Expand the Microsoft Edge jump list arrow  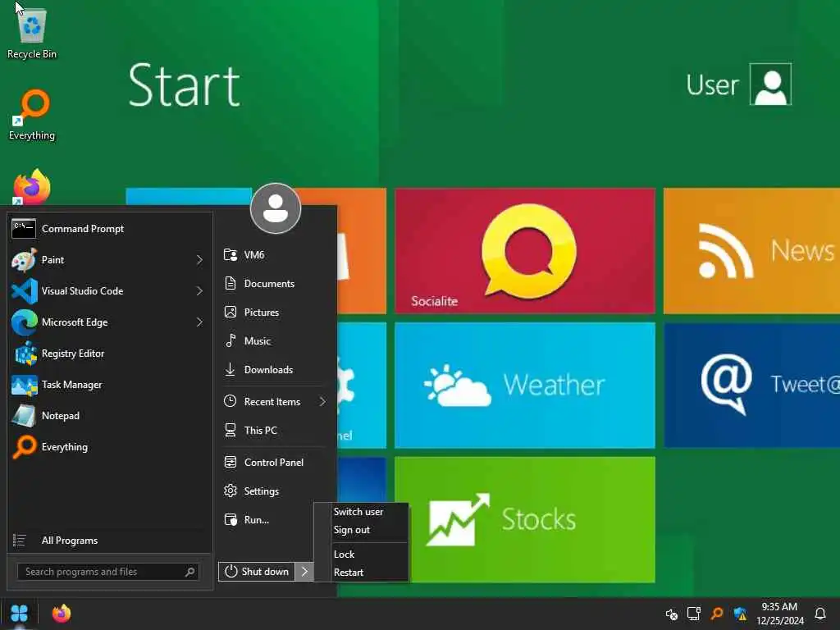coord(200,322)
